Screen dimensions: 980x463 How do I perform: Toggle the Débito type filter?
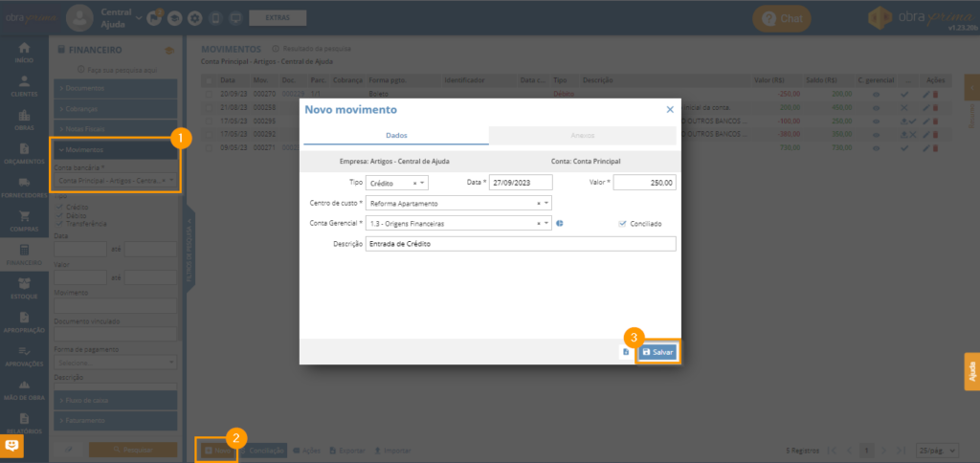[x=59, y=215]
